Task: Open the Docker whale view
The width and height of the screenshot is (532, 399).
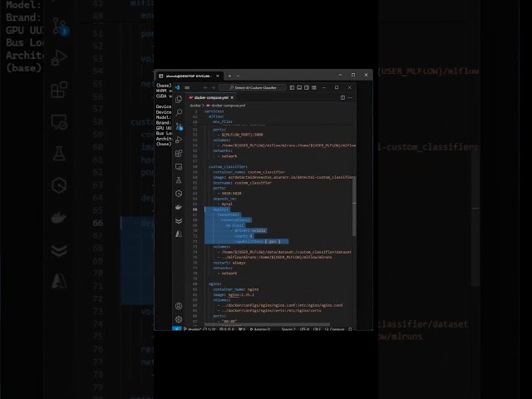Action: tap(179, 207)
